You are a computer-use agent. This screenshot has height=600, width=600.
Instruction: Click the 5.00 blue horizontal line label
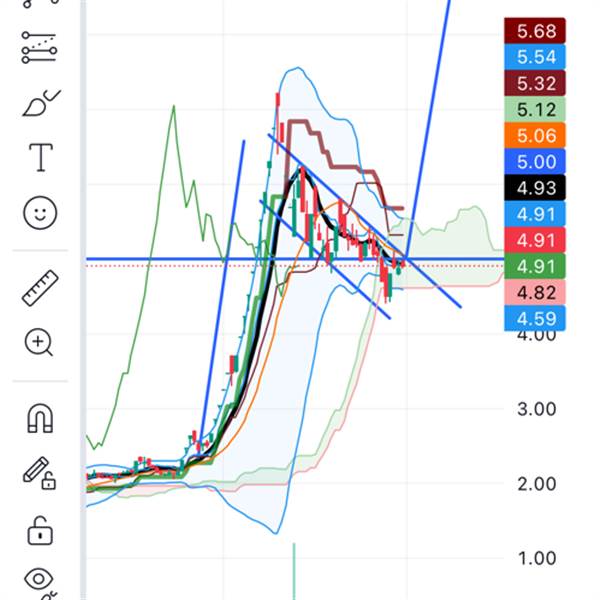(x=535, y=161)
